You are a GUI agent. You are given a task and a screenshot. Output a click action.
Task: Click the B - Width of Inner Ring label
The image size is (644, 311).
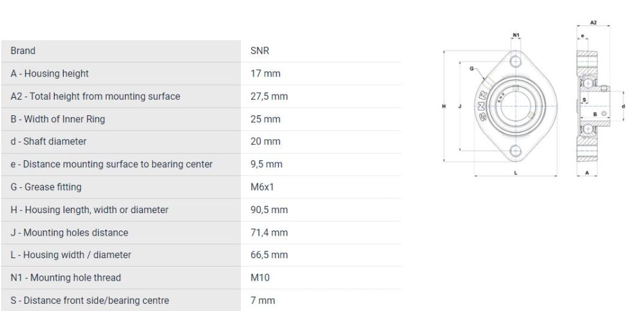point(58,119)
